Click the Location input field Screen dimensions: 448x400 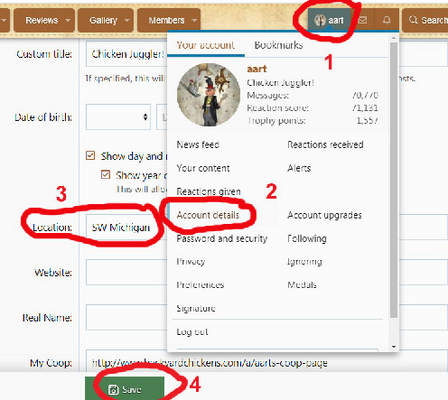click(x=127, y=227)
